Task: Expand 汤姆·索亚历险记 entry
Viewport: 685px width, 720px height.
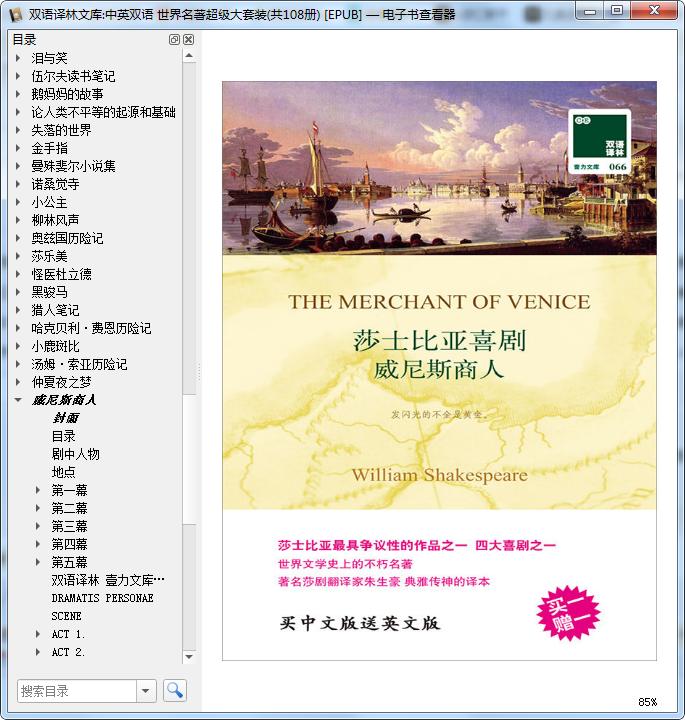Action: point(18,364)
